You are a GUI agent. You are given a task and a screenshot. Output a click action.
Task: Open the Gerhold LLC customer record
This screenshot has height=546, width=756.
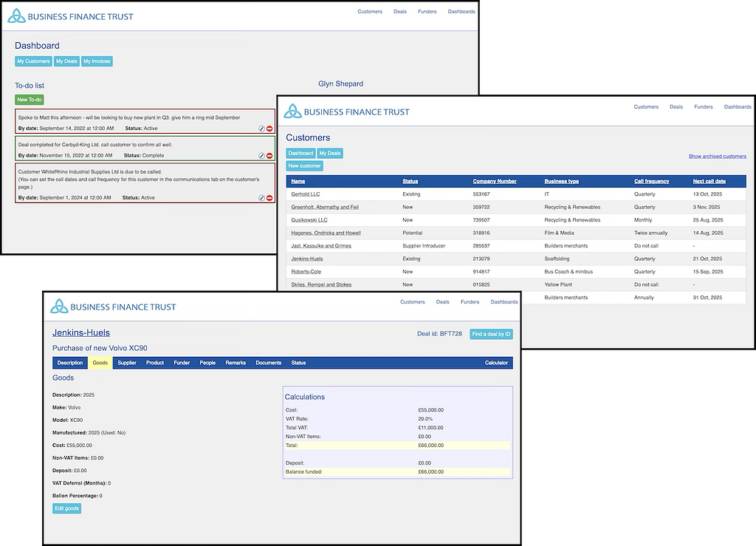(x=306, y=194)
